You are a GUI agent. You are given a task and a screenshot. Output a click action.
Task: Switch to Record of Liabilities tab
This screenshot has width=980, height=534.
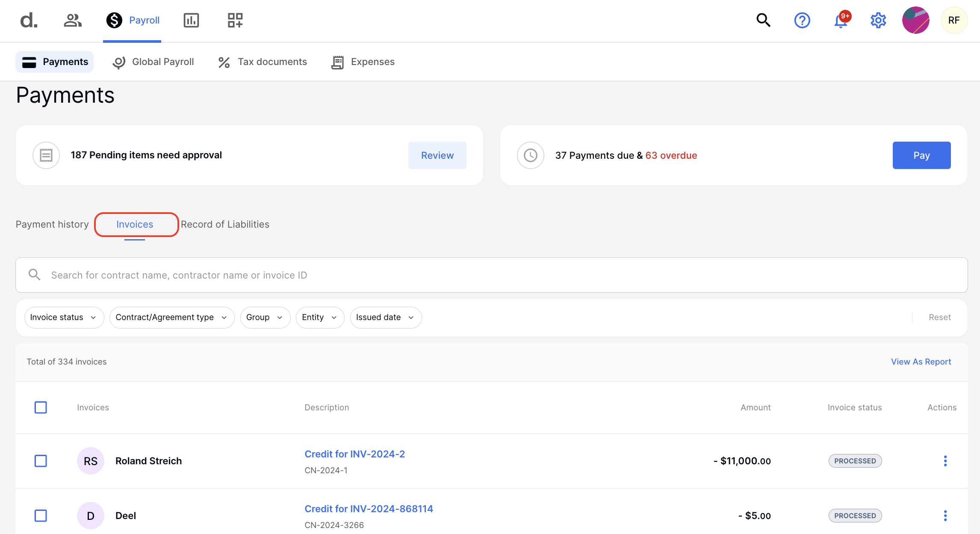point(225,224)
